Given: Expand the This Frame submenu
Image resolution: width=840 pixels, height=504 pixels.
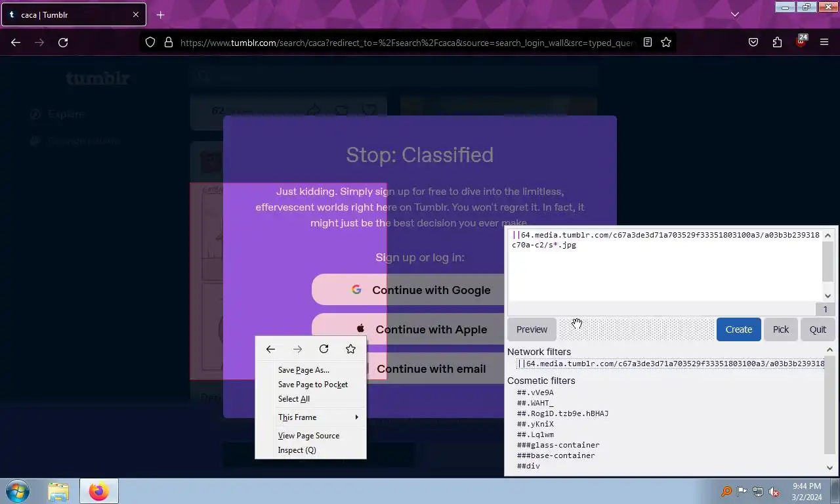Looking at the screenshot, I should [x=310, y=417].
